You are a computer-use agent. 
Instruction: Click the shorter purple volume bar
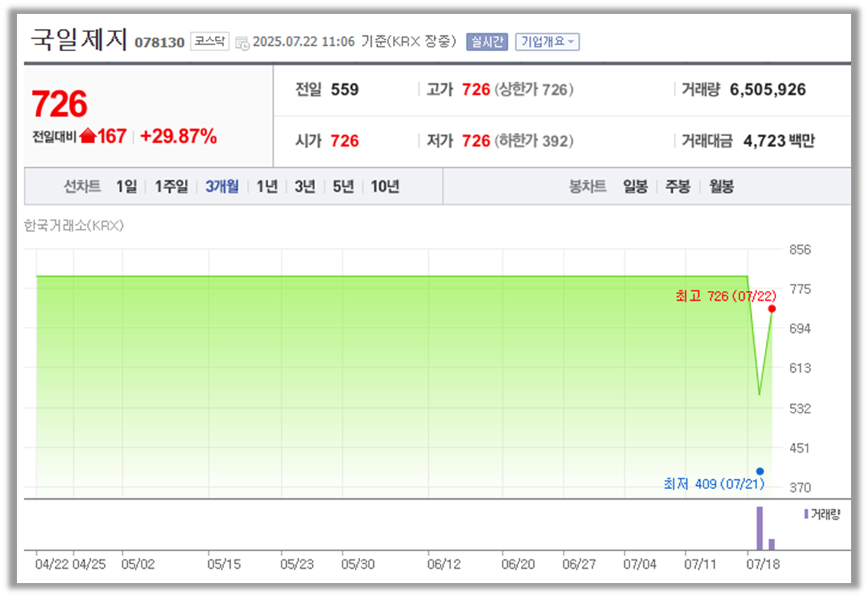click(772, 544)
